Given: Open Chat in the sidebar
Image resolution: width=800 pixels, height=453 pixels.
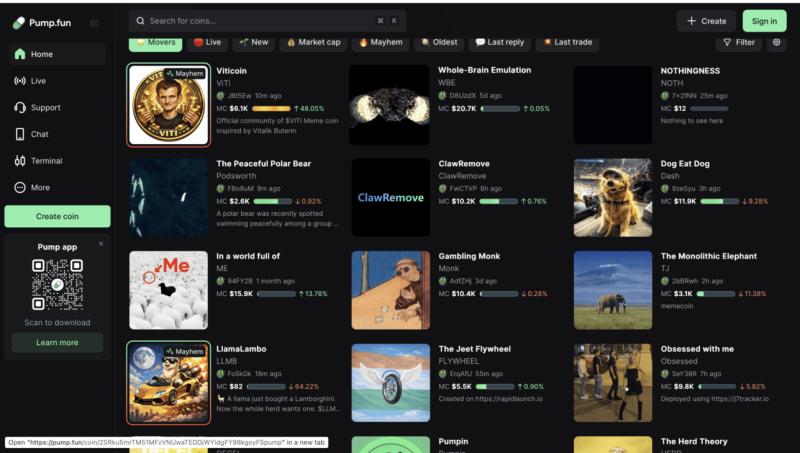Looking at the screenshot, I should 39,134.
